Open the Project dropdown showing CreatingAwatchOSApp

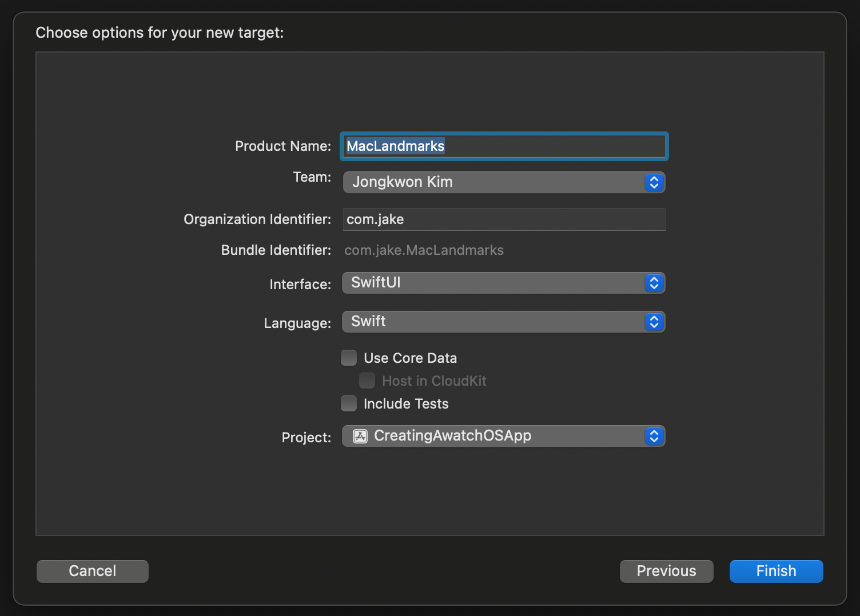coord(504,436)
